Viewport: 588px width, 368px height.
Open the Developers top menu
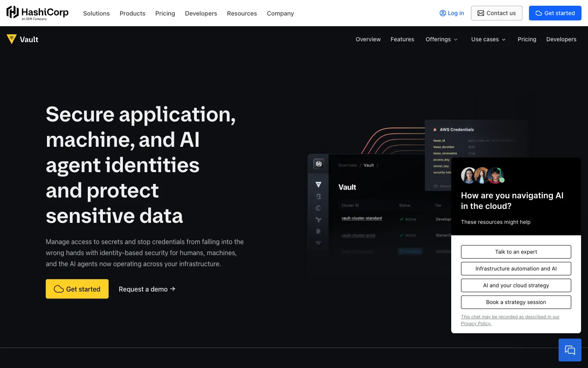[x=201, y=13]
